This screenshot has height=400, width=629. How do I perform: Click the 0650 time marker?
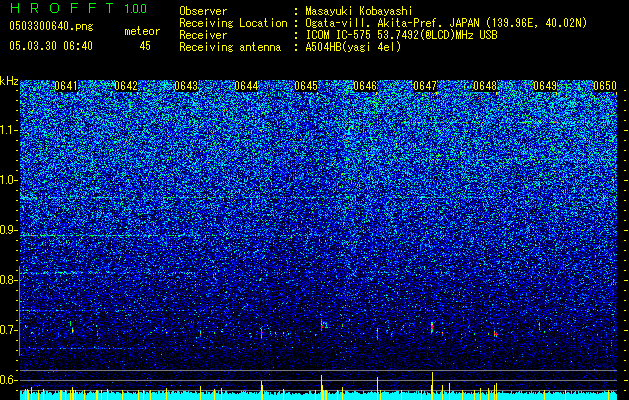(x=605, y=86)
